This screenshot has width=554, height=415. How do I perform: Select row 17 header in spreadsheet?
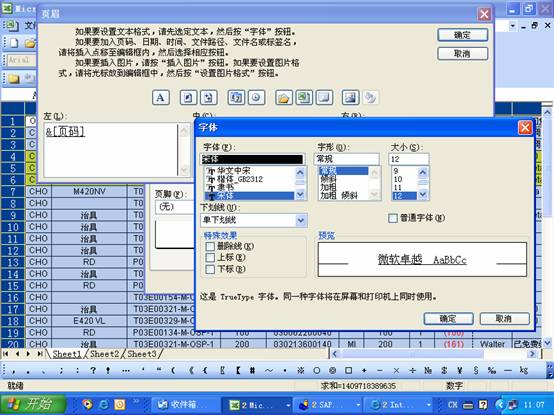(13, 309)
